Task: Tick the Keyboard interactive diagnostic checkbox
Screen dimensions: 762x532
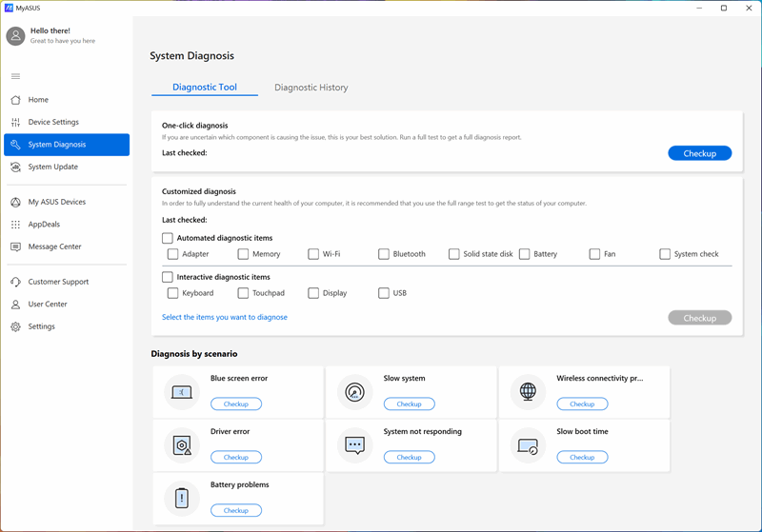Action: [x=173, y=293]
